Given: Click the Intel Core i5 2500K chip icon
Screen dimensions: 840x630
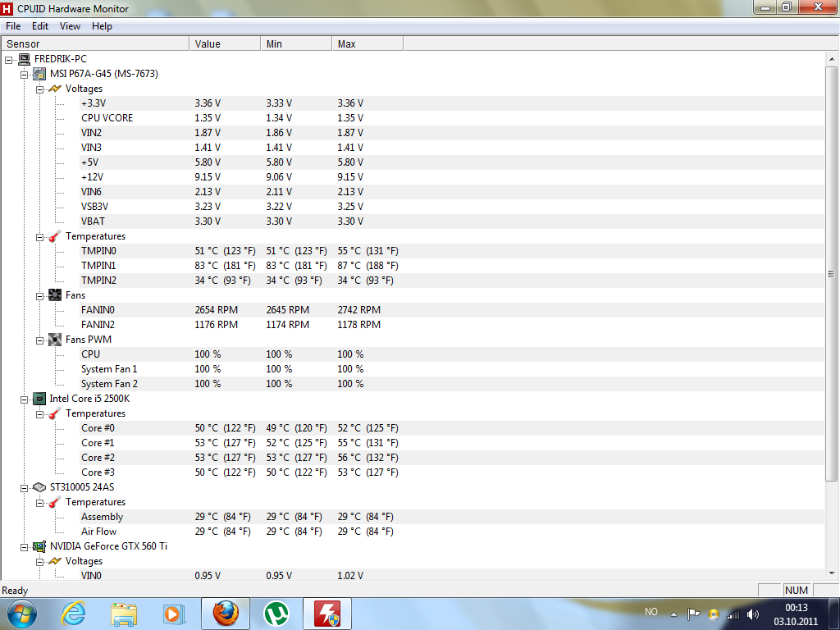Looking at the screenshot, I should [39, 399].
